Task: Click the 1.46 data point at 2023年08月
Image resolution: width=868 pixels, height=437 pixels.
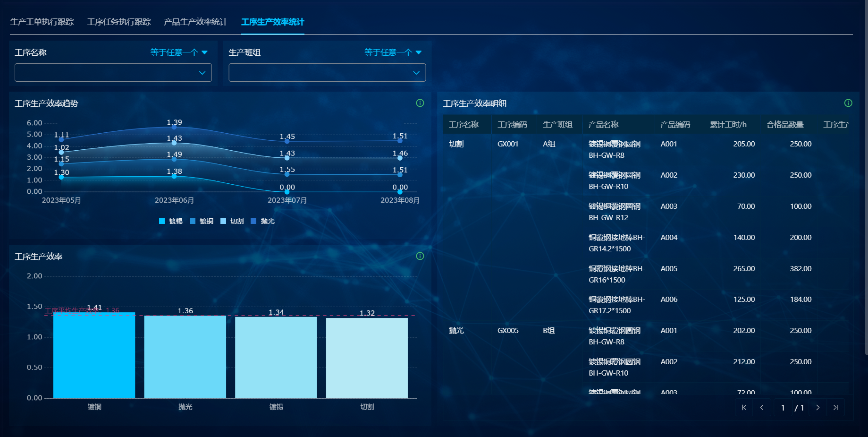Action: 400,158
